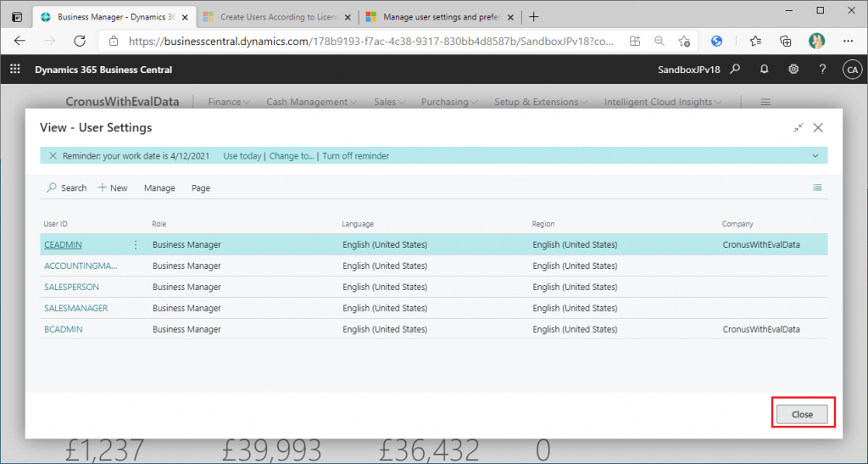Click the CronusWithEvalData company name

click(x=122, y=101)
